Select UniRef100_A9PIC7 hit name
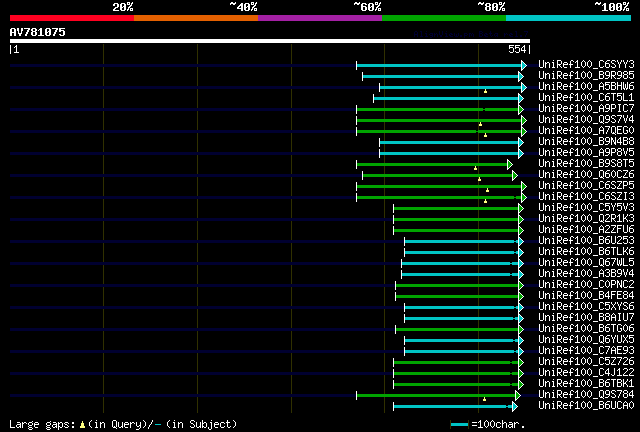This screenshot has width=640, height=432. (586, 109)
